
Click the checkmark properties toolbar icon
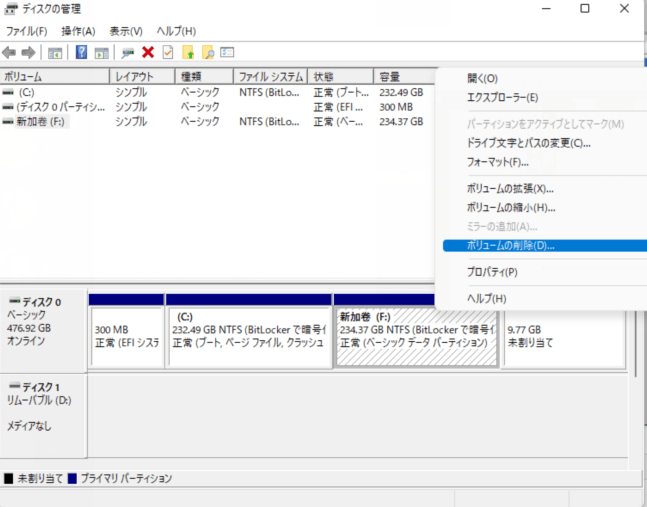click(168, 52)
